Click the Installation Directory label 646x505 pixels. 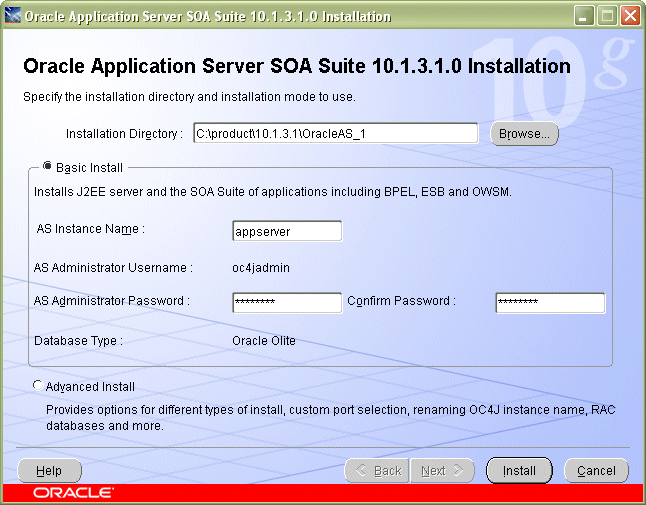click(124, 134)
